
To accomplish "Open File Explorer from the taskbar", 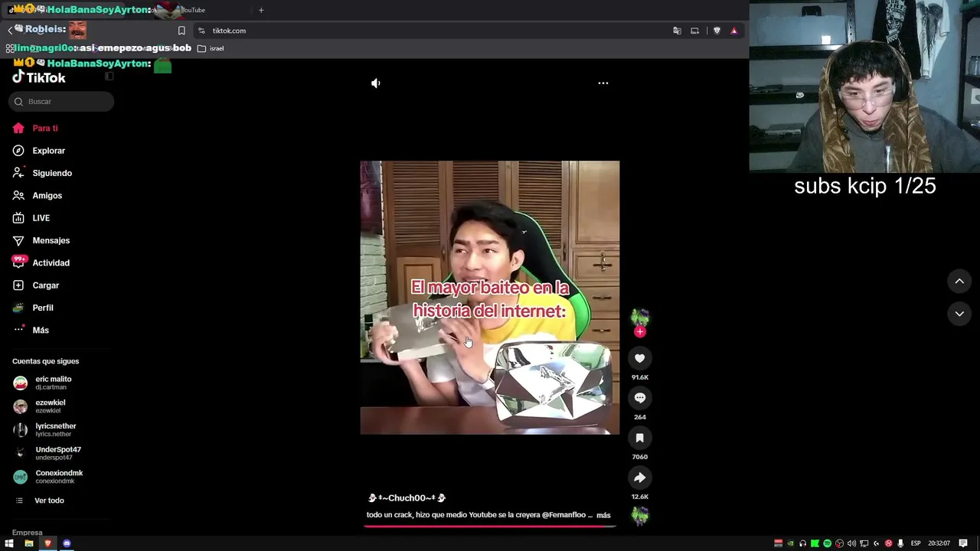I will click(x=28, y=543).
